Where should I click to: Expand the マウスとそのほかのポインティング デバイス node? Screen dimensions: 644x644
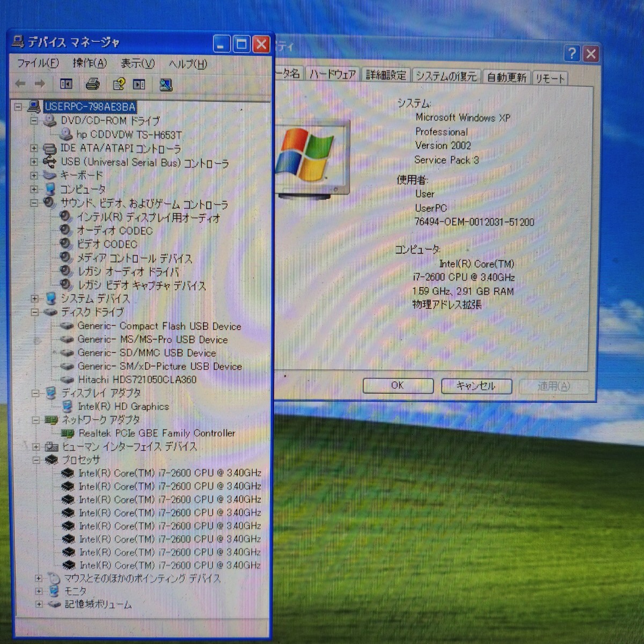point(38,578)
